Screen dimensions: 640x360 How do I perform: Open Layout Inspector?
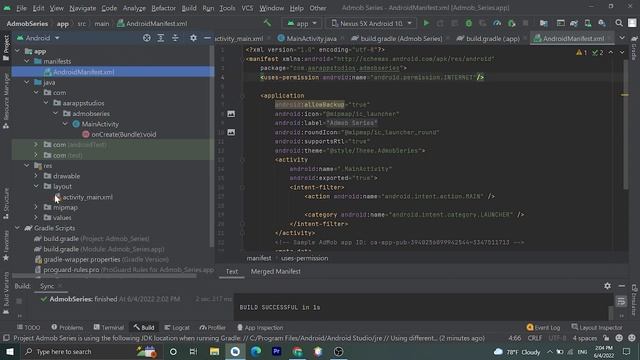click(597, 327)
